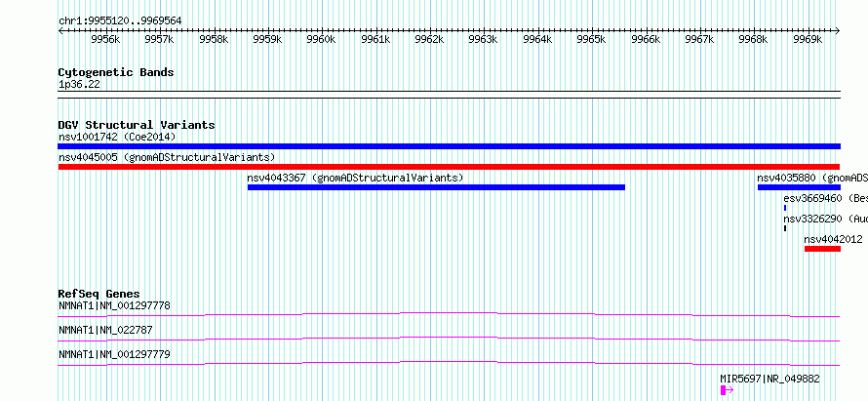Click the NM_001297779 transcript intron line
This screenshot has width=868, height=401.
pyautogui.click(x=449, y=363)
